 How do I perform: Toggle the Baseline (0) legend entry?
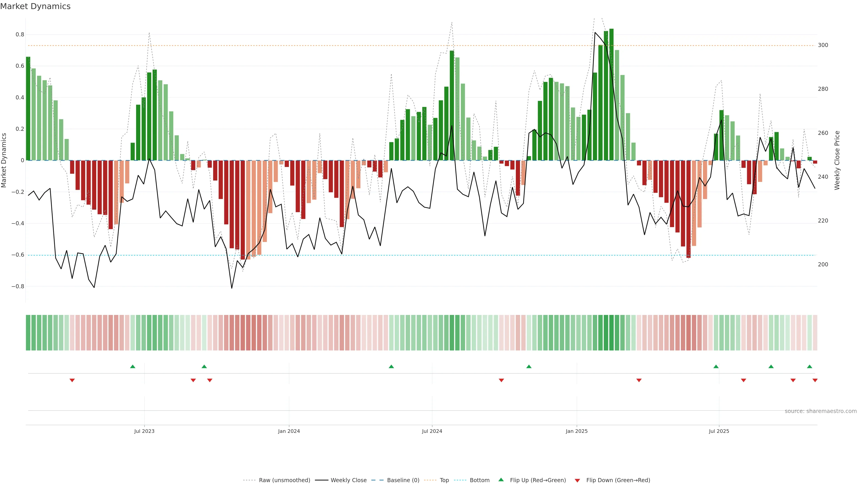click(403, 480)
